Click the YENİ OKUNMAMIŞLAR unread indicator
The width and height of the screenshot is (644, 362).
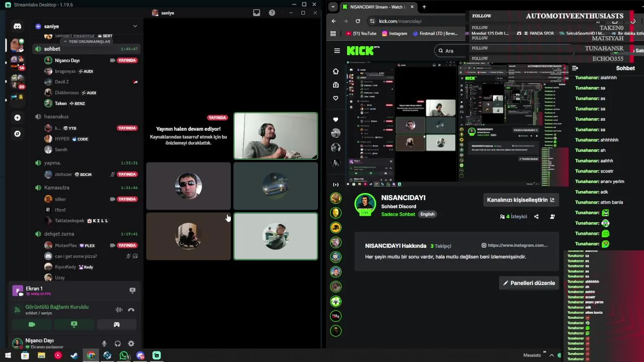86,41
